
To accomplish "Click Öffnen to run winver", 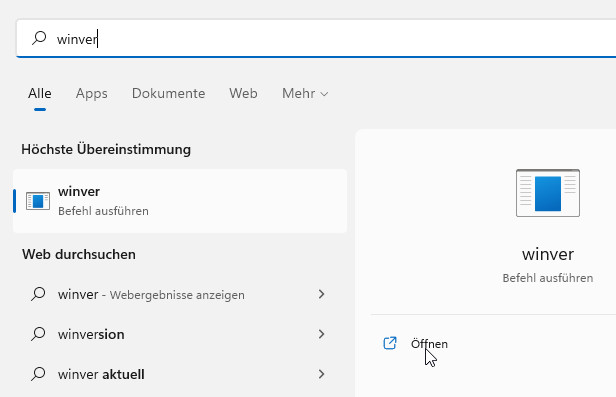I will 429,344.
